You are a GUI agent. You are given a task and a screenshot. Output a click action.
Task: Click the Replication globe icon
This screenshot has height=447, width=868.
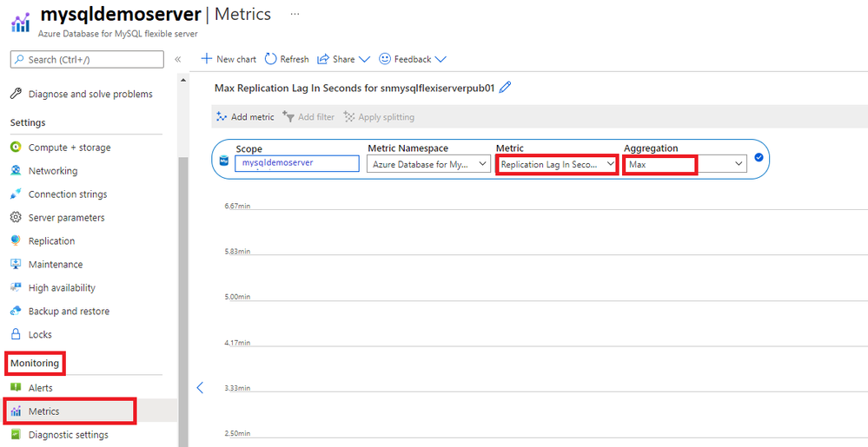(16, 240)
